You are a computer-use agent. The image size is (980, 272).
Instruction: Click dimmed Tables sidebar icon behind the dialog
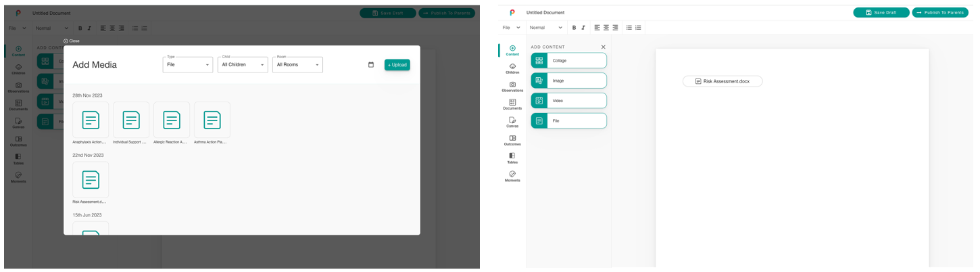pyautogui.click(x=18, y=159)
